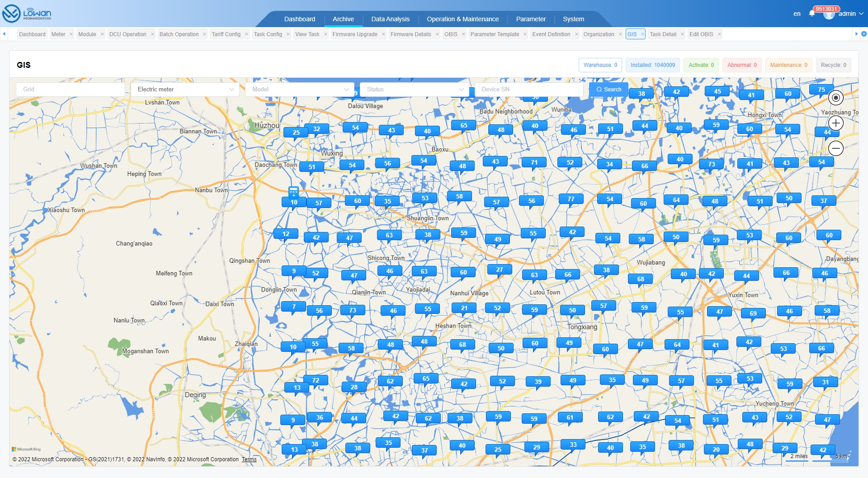This screenshot has height=478, width=868.
Task: Close the OBIS tab
Action: coord(463,34)
